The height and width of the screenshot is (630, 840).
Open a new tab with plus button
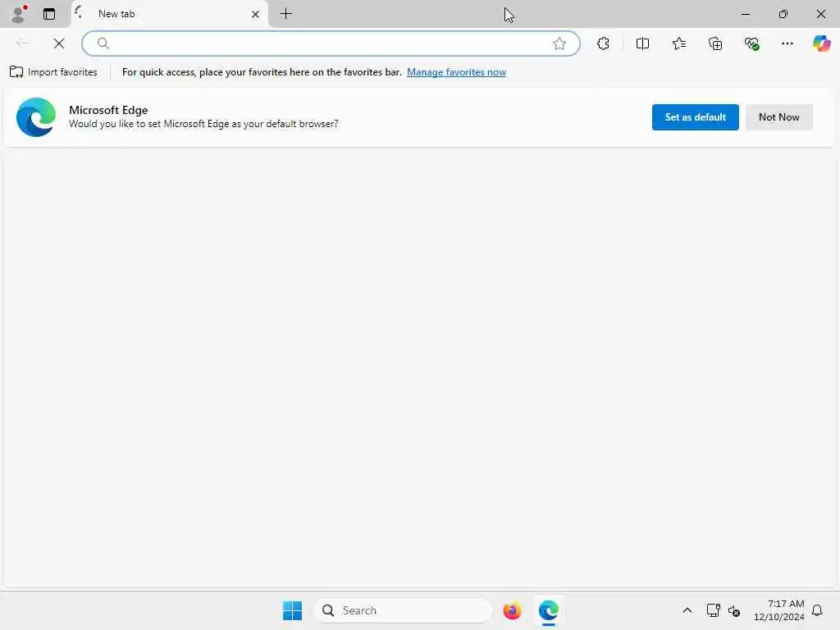[x=286, y=14]
